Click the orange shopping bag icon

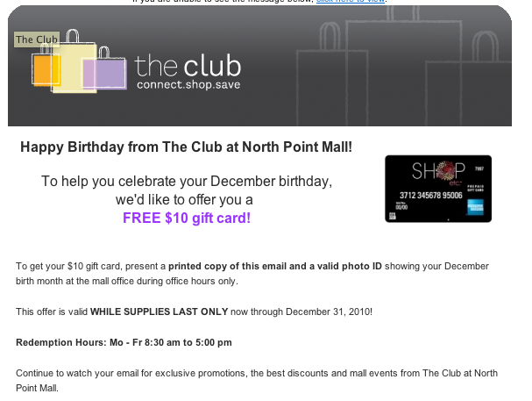pos(44,70)
